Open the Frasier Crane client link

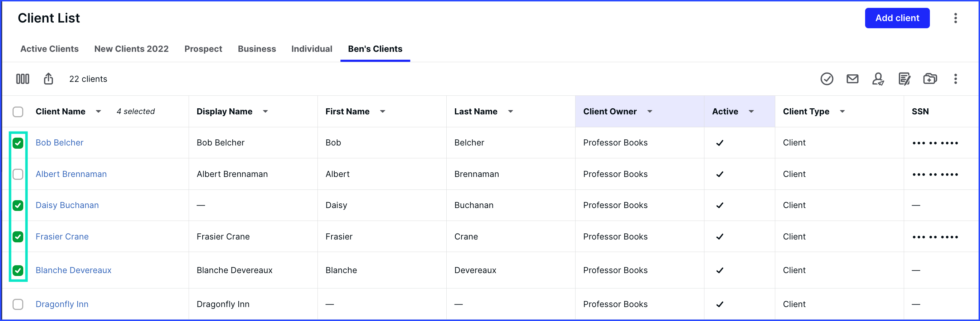coord(62,237)
